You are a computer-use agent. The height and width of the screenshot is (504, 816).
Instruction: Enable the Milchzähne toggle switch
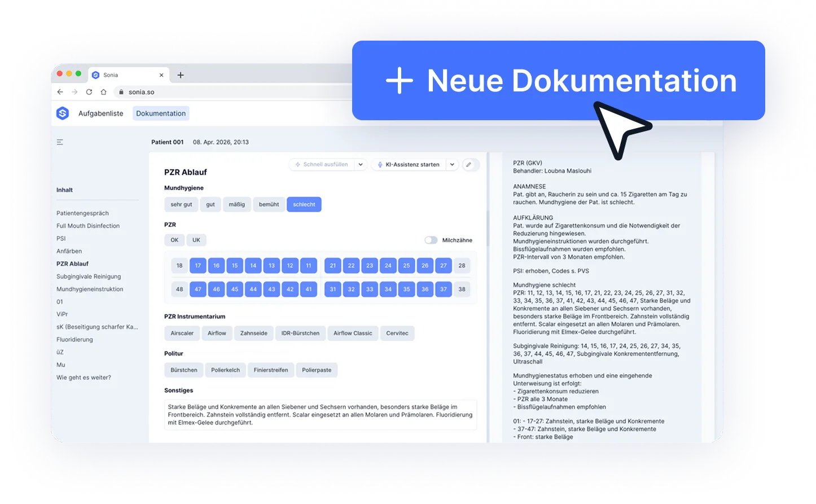click(x=431, y=240)
